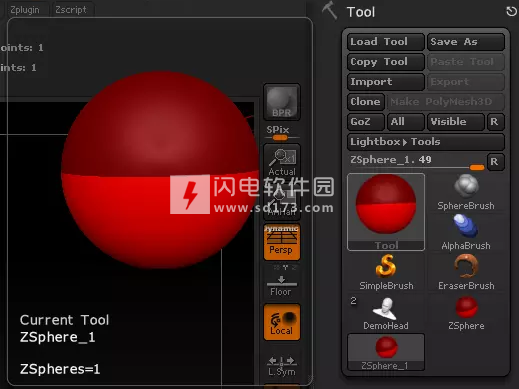Click the GoZ button

[366, 122]
